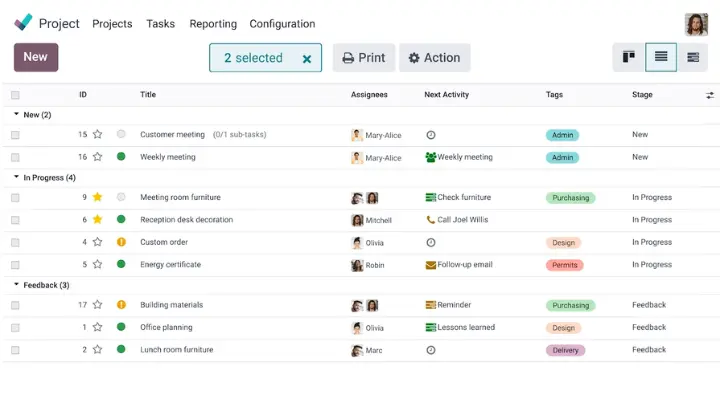Switch to Kanban view
Image resolution: width=720 pixels, height=403 pixels.
pyautogui.click(x=629, y=57)
